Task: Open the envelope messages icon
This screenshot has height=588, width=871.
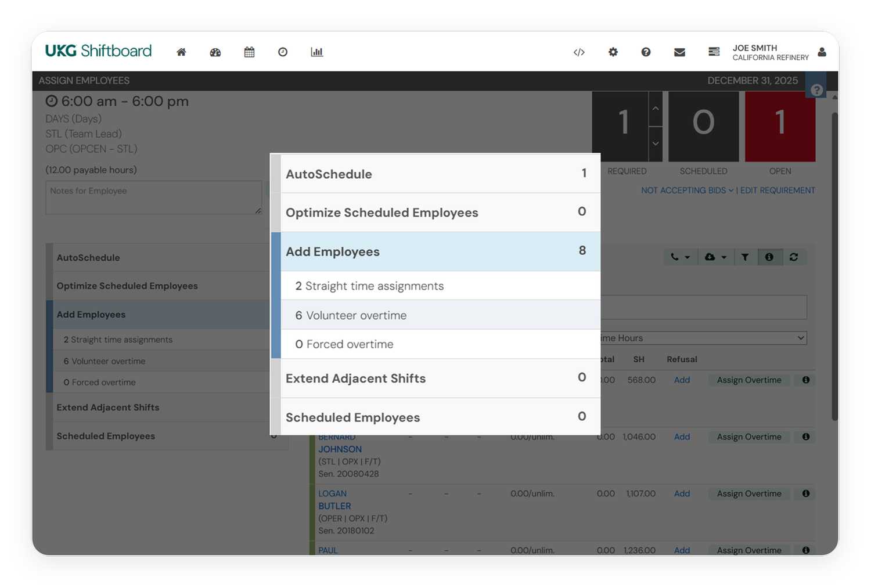Action: tap(679, 52)
